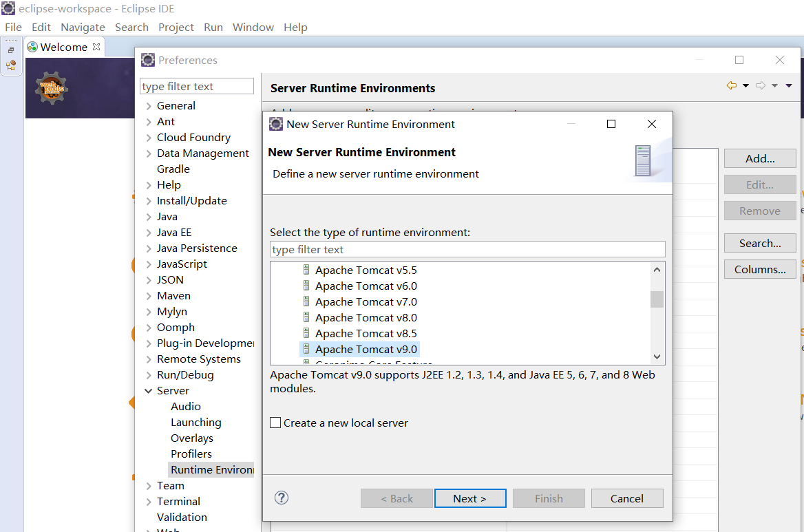Open the Project menu
Image resolution: width=804 pixels, height=532 pixels.
point(176,27)
